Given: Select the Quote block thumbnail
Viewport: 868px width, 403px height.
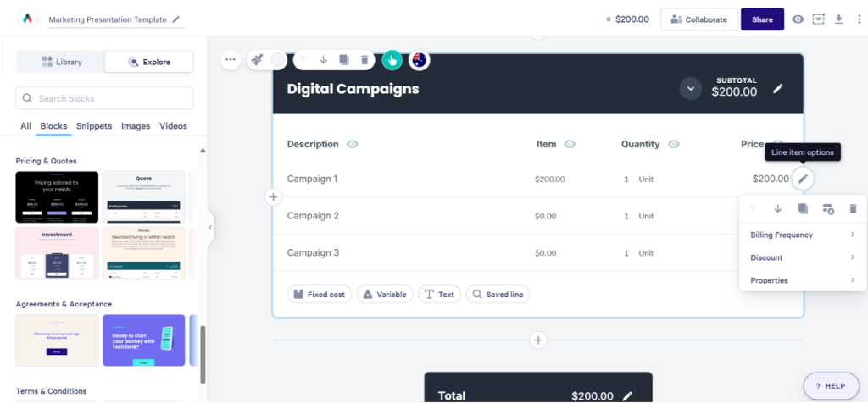Looking at the screenshot, I should (x=144, y=197).
